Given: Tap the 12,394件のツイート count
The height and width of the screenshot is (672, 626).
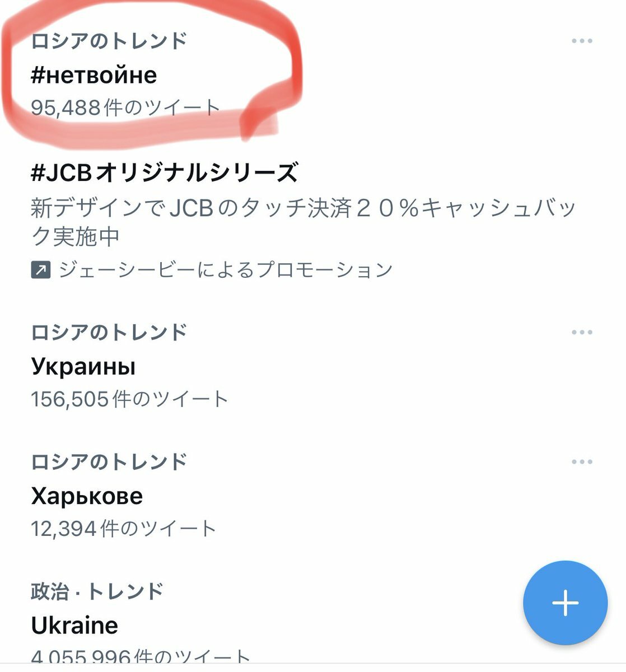Looking at the screenshot, I should coord(123,529).
